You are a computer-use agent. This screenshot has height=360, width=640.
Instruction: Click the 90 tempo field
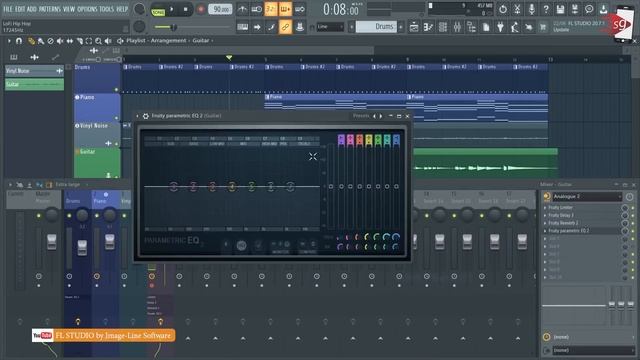tap(220, 9)
